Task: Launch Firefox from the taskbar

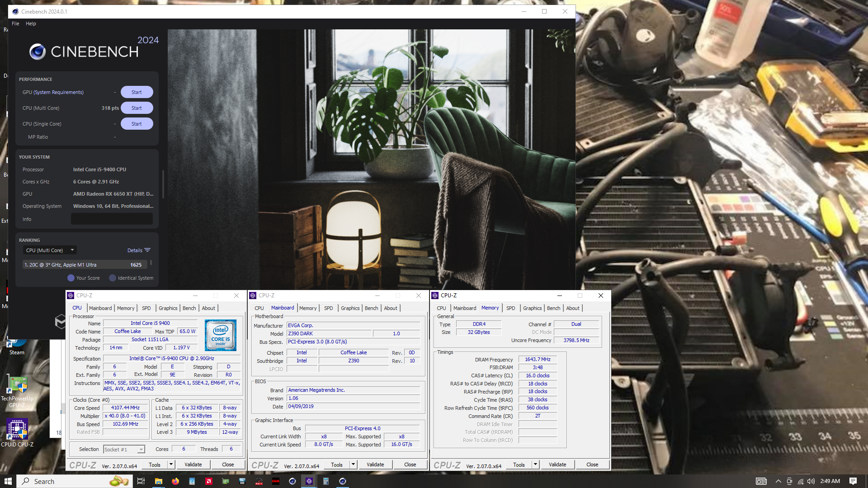Action: click(x=175, y=481)
